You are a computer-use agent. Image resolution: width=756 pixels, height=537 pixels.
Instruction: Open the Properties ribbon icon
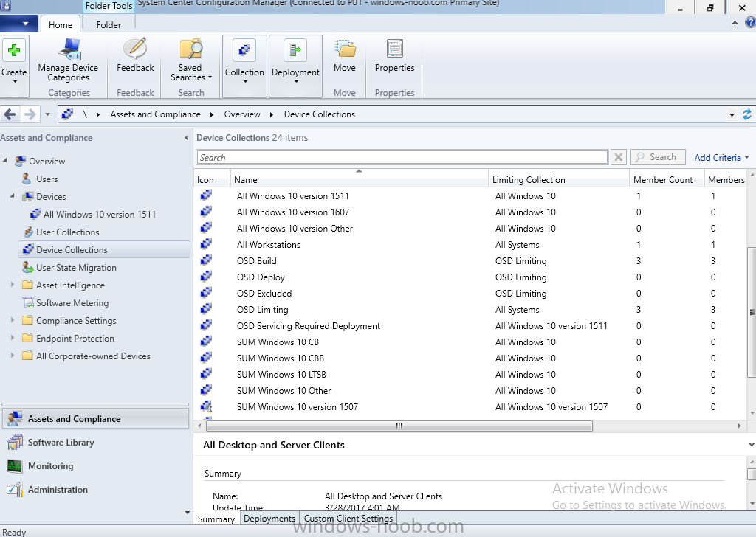click(x=394, y=49)
